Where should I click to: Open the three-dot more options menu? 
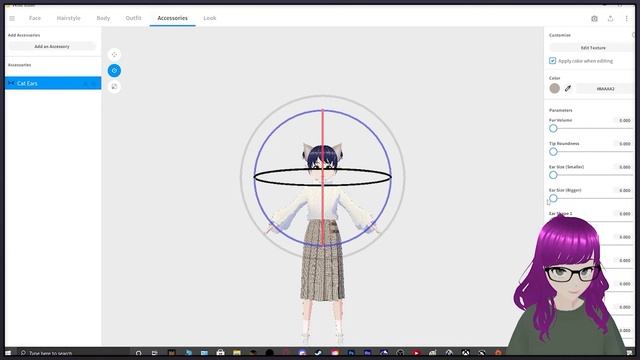[627, 19]
